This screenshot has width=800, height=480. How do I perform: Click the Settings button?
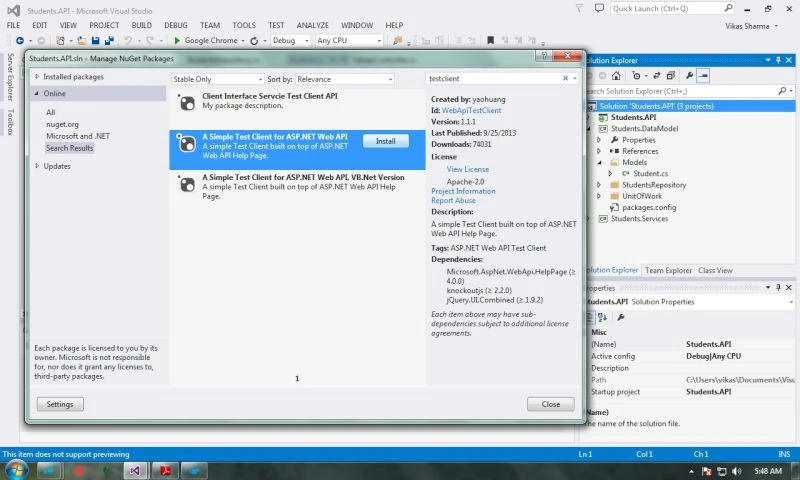pyautogui.click(x=60, y=404)
